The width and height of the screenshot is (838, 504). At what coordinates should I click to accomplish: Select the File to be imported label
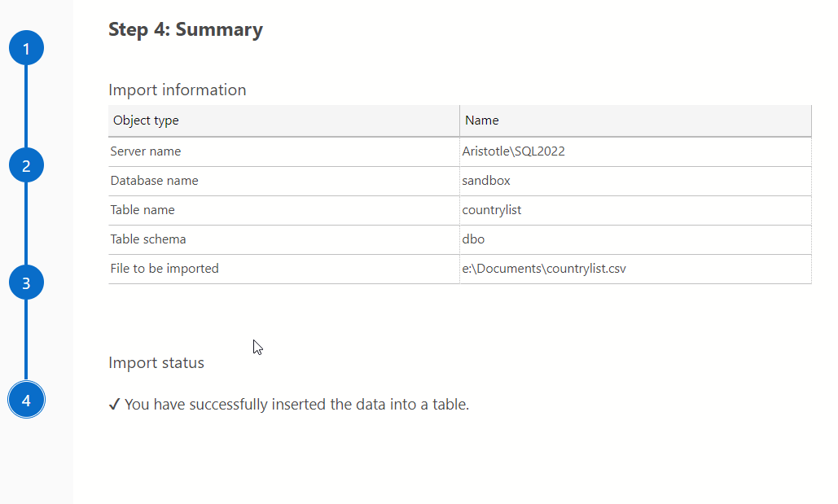point(165,269)
